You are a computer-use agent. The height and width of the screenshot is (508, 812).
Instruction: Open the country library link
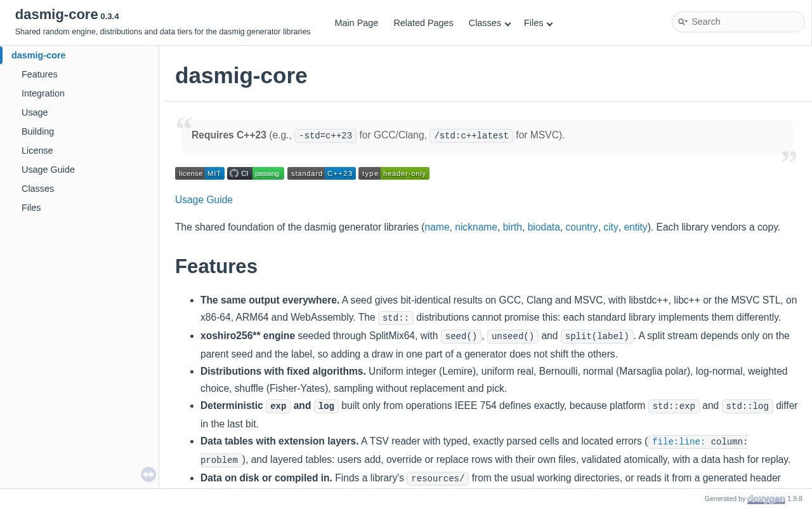click(582, 227)
